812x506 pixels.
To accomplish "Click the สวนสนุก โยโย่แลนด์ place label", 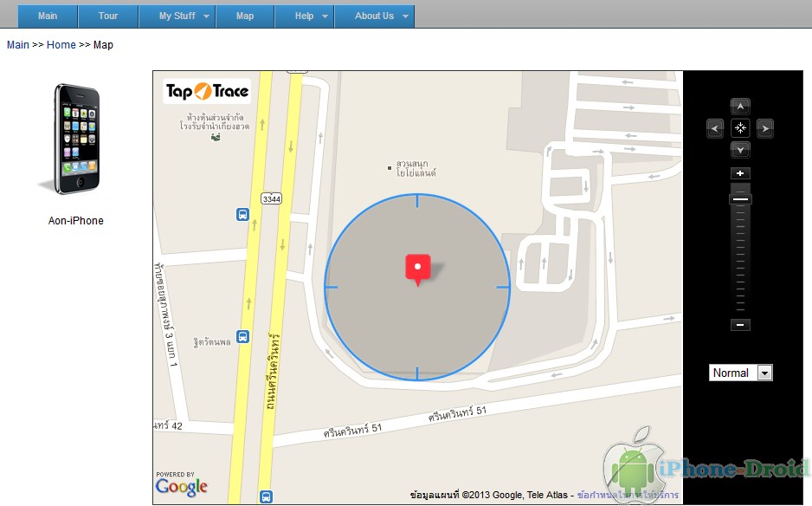I will click(416, 168).
